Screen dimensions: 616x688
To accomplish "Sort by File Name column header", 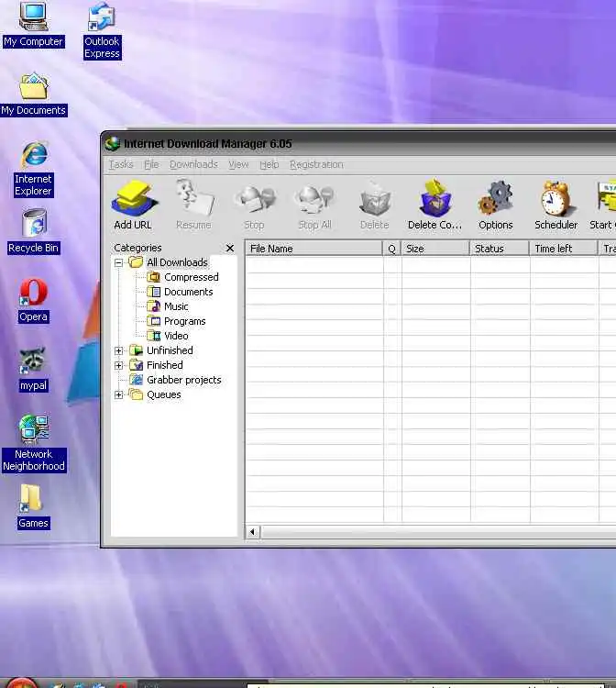I will (x=313, y=249).
